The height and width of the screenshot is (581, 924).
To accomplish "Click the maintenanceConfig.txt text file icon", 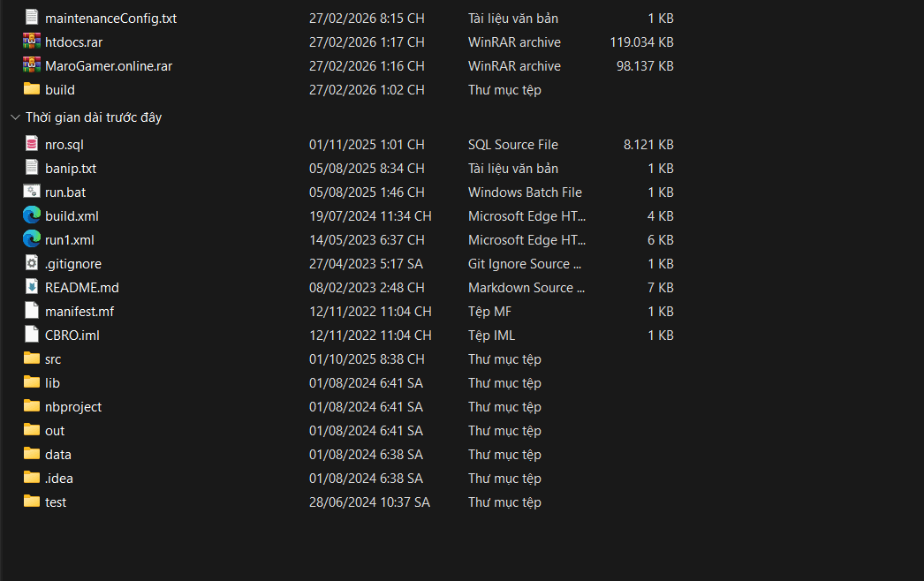I will click(32, 18).
